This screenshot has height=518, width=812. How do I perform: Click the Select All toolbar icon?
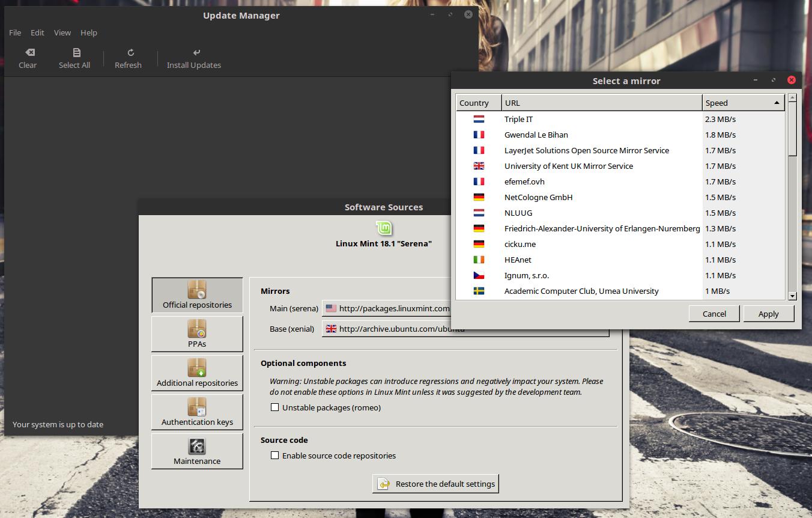click(x=76, y=53)
